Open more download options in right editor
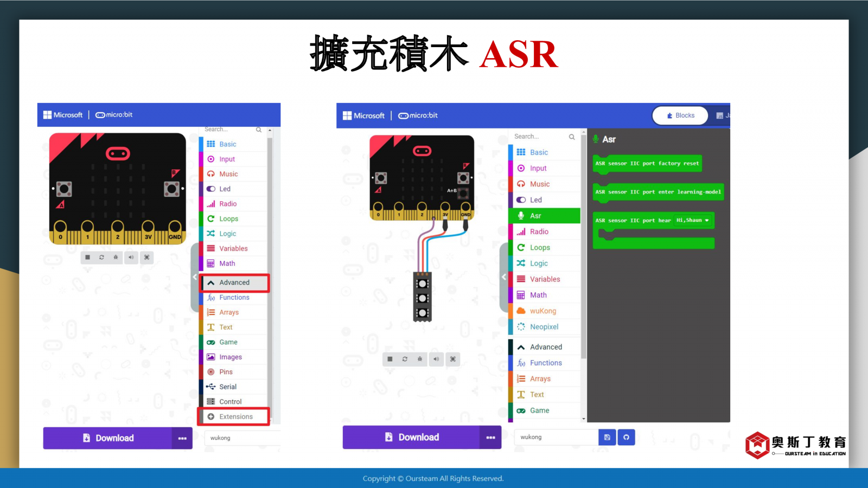 [x=490, y=437]
